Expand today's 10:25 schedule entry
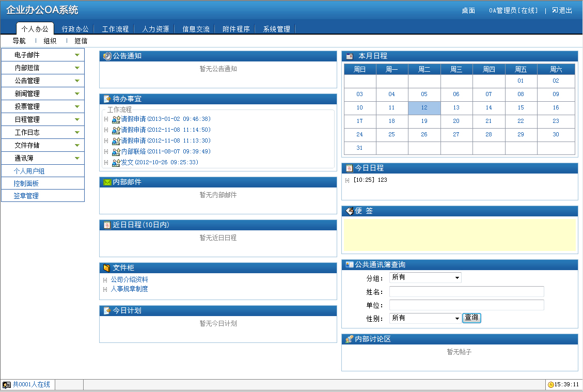 pos(348,180)
